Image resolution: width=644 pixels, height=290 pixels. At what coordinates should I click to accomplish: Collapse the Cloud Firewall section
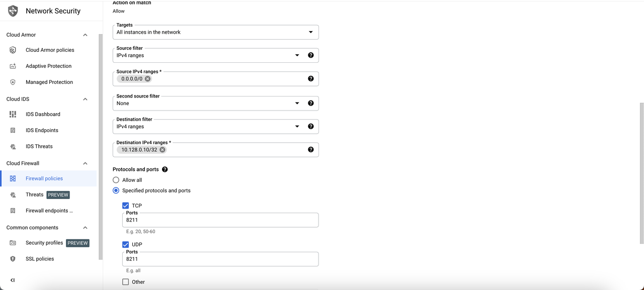click(85, 163)
